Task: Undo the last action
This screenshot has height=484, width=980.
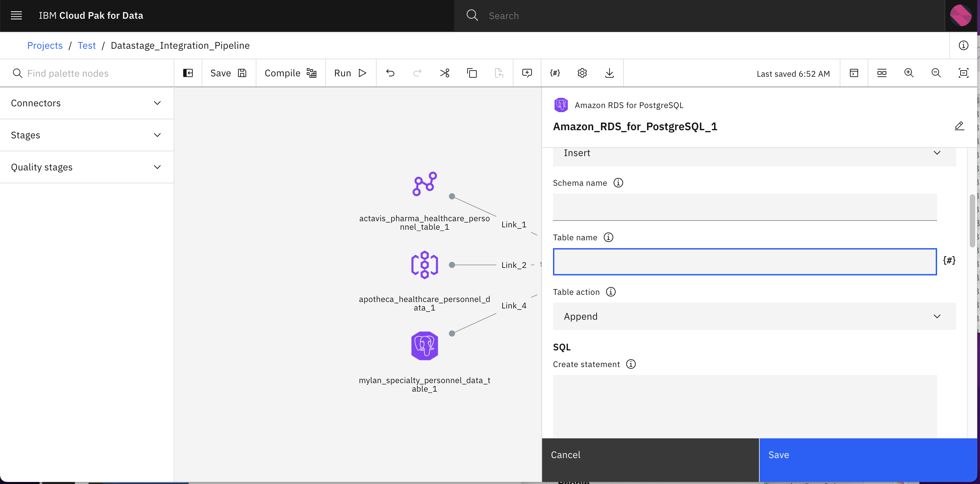Action: tap(390, 73)
